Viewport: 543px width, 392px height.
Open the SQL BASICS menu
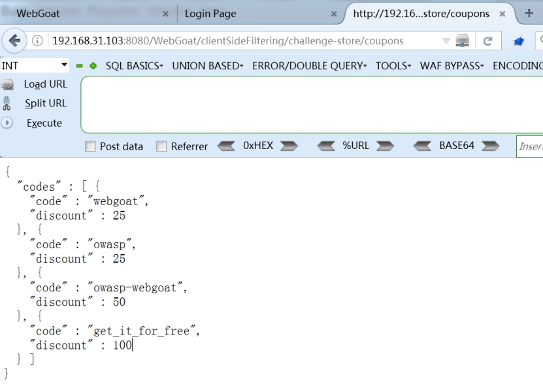pyautogui.click(x=135, y=66)
